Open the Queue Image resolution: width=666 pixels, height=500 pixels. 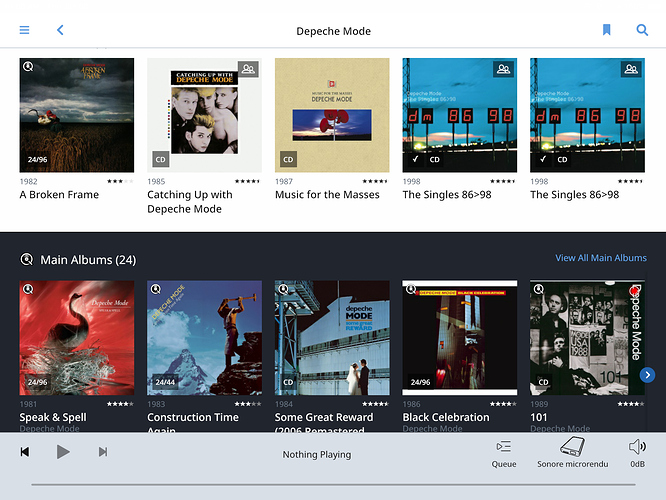click(x=504, y=454)
